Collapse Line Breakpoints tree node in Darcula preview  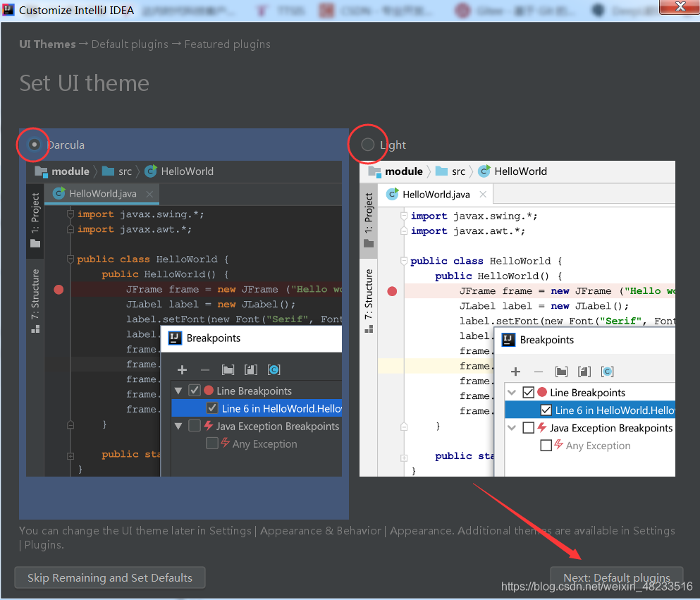178,391
